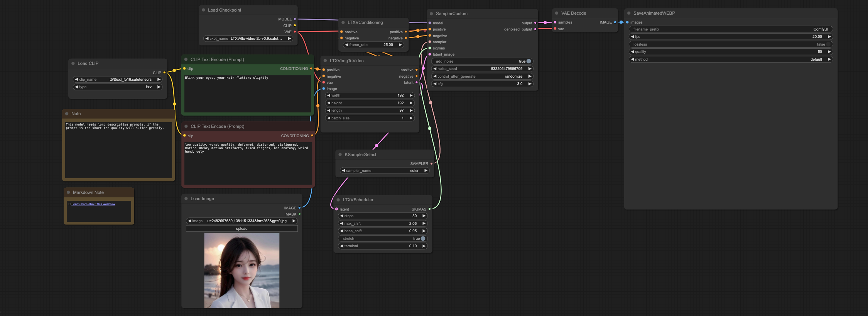
Task: Click the CLIP output socket on Load CLIP
Action: [x=164, y=73]
